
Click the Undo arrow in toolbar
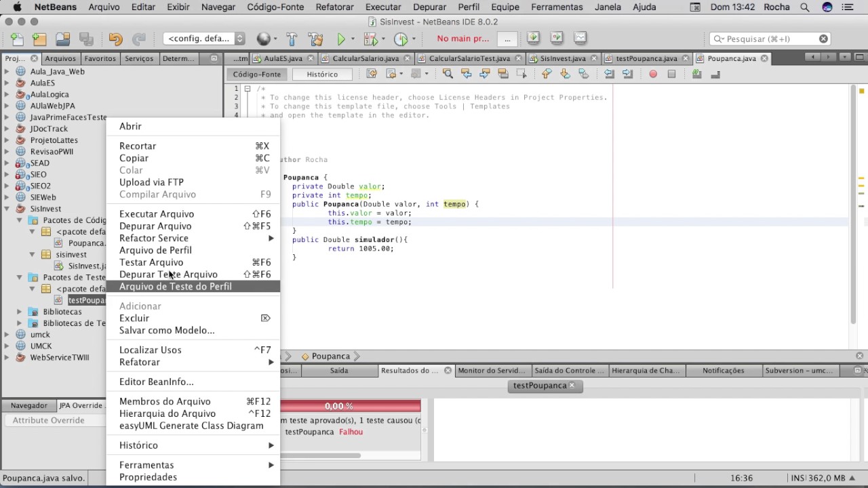[115, 39]
